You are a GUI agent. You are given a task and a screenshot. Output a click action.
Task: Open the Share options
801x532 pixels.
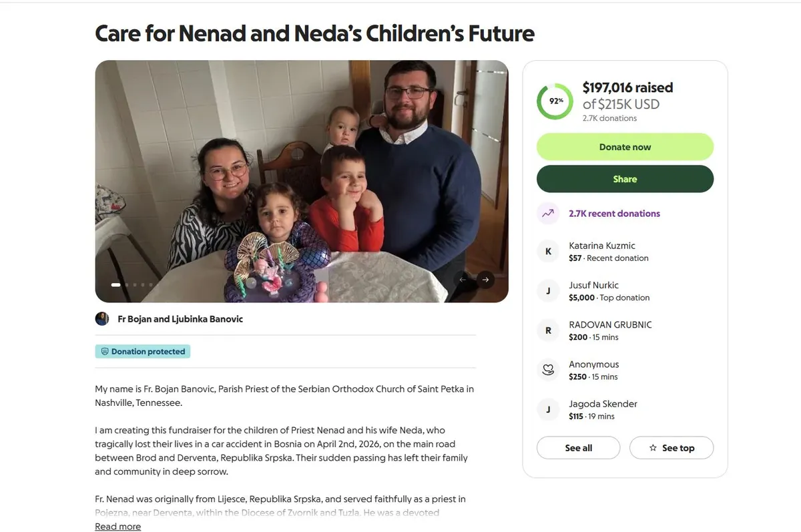(625, 179)
